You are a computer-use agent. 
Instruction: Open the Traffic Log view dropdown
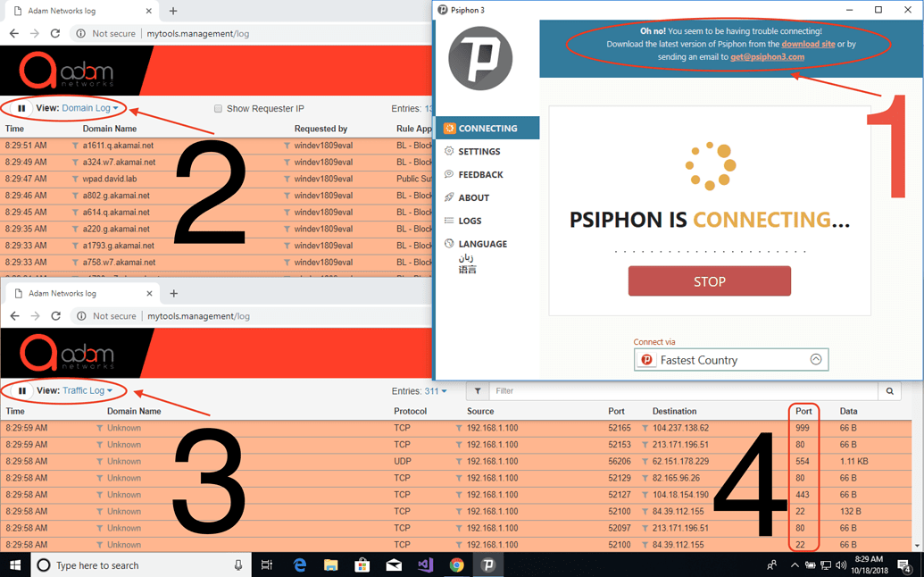point(87,390)
